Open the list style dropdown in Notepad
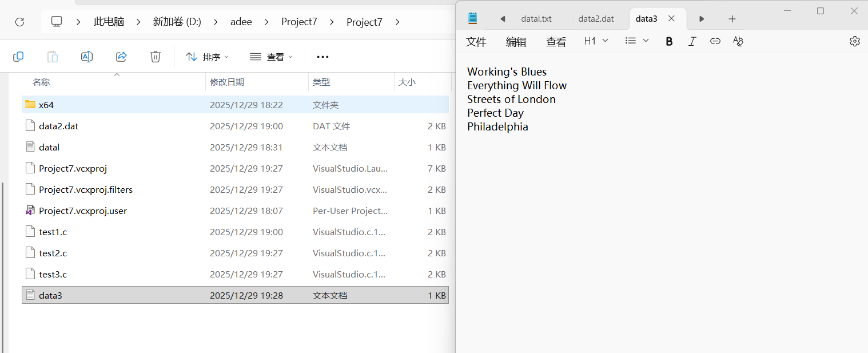Screen dimensions: 868x353 pyautogui.click(x=637, y=41)
